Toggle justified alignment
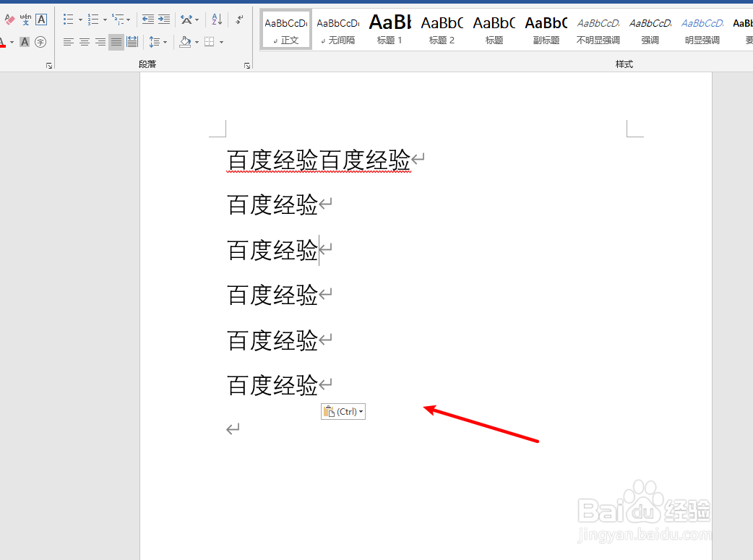 click(116, 42)
